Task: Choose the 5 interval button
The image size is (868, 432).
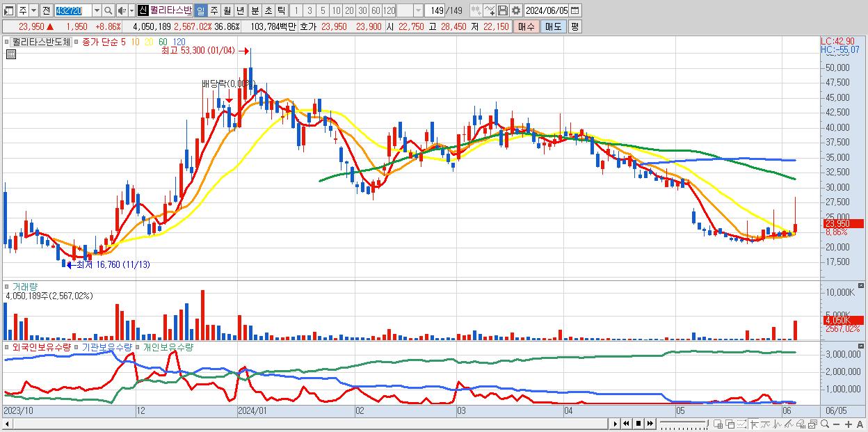Action: [x=323, y=10]
